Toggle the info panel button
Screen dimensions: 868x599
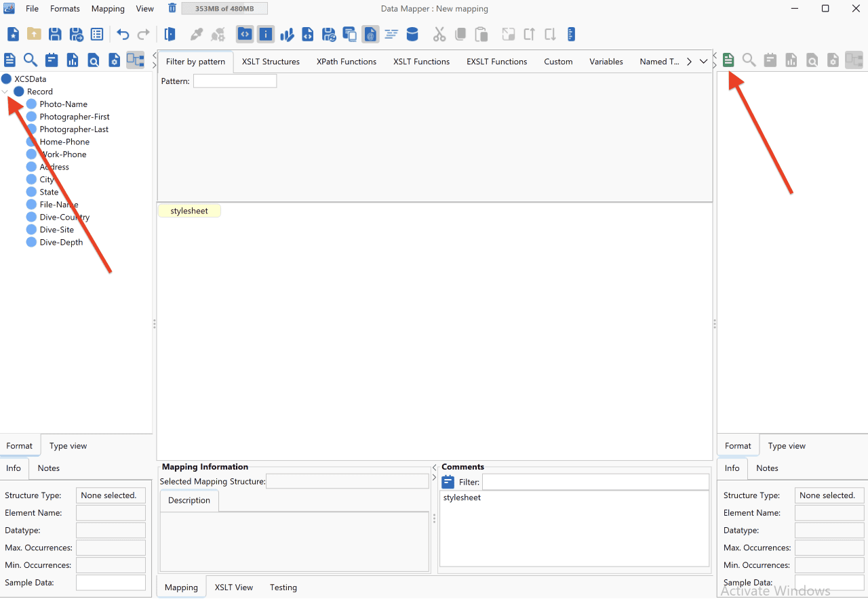point(266,34)
